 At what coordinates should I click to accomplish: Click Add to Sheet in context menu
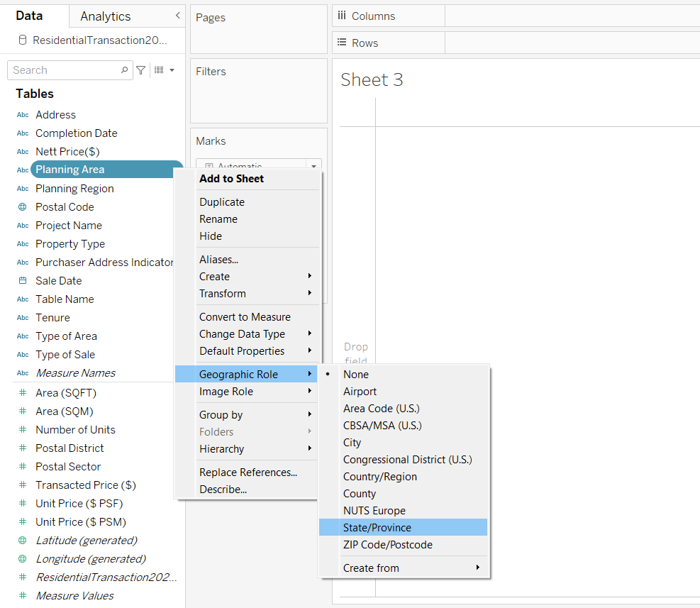(x=231, y=179)
